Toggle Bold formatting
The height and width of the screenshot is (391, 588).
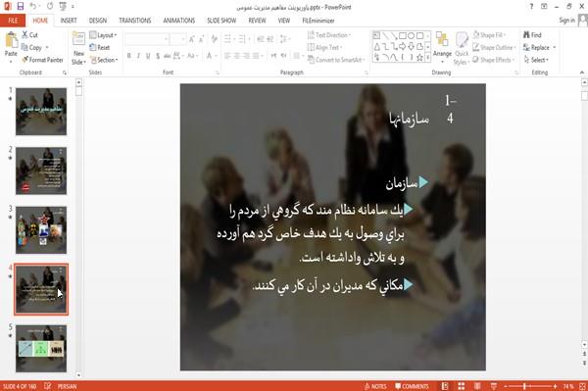(129, 56)
